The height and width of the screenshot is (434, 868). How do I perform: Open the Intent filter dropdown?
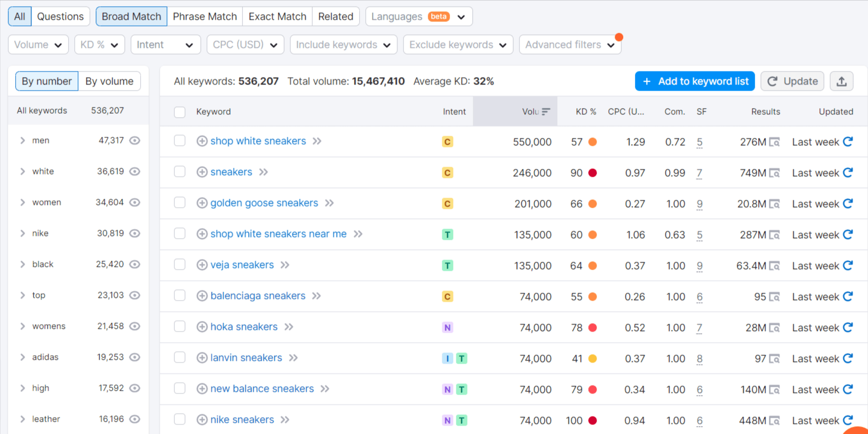pos(165,44)
